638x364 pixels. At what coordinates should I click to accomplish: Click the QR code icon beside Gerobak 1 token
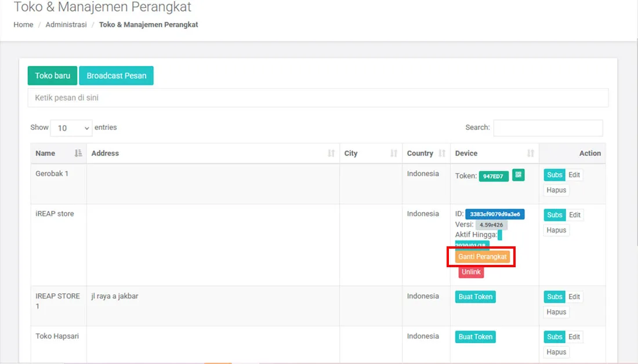click(x=518, y=175)
